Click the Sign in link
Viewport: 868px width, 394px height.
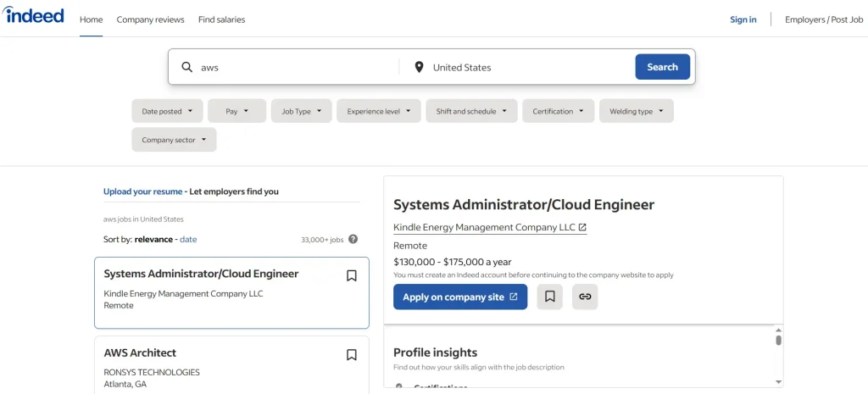[743, 19]
